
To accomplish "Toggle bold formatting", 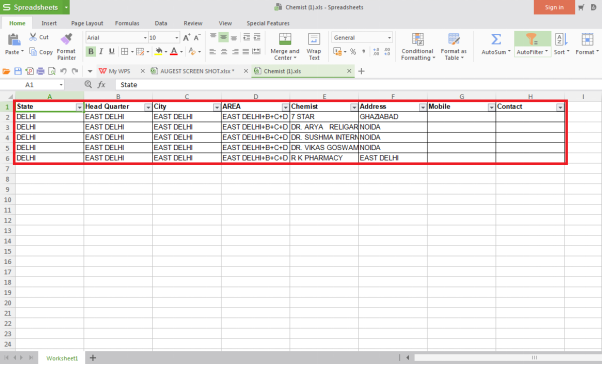I will [x=91, y=51].
